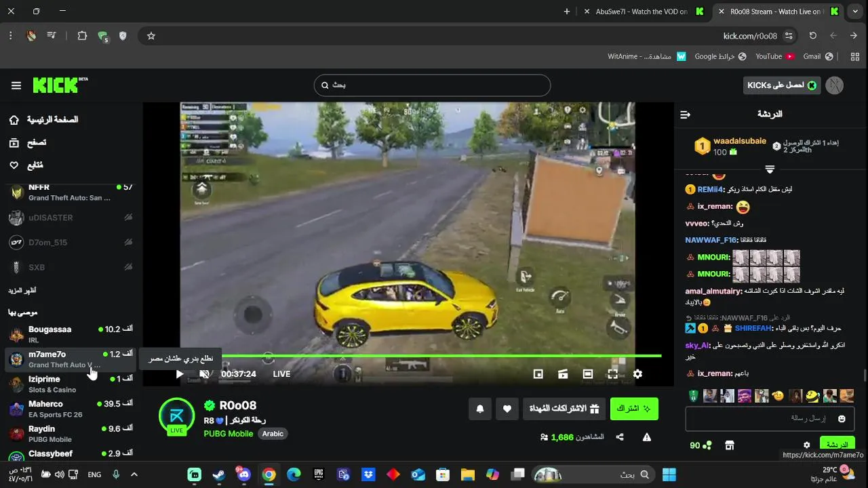Open the user profile avatar menu
Image resolution: width=868 pixels, height=488 pixels.
(835, 85)
